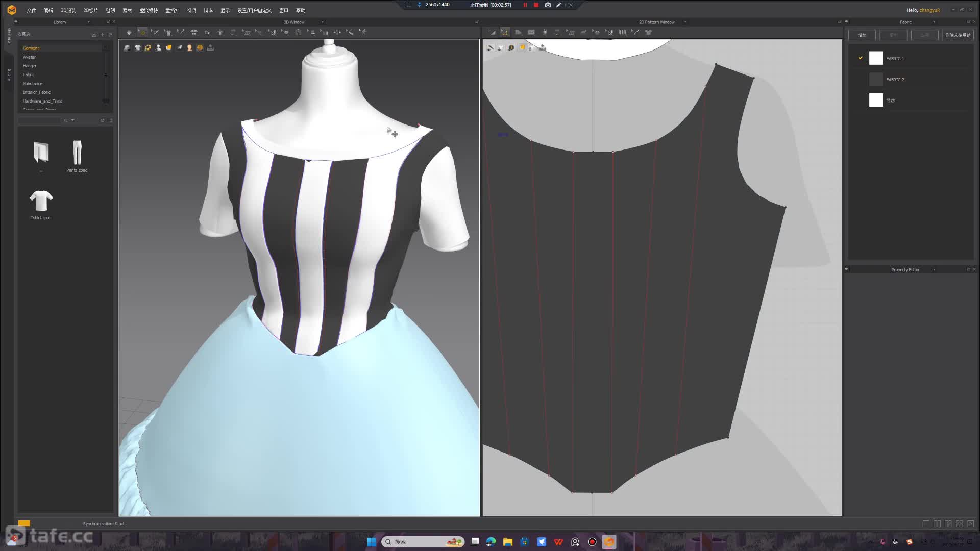Choose the Select Mesh tool in 3D toolbar

155,32
